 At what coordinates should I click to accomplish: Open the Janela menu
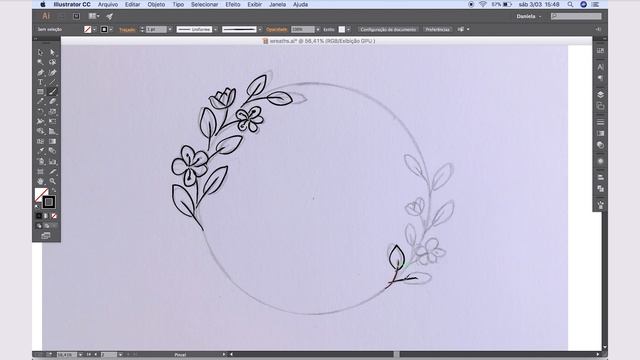(x=277, y=4)
